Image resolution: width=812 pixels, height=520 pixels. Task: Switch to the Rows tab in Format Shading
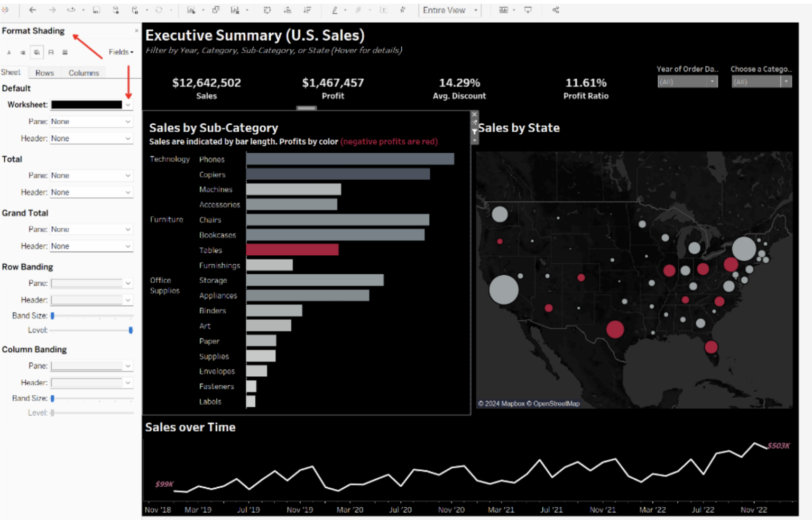(x=44, y=72)
